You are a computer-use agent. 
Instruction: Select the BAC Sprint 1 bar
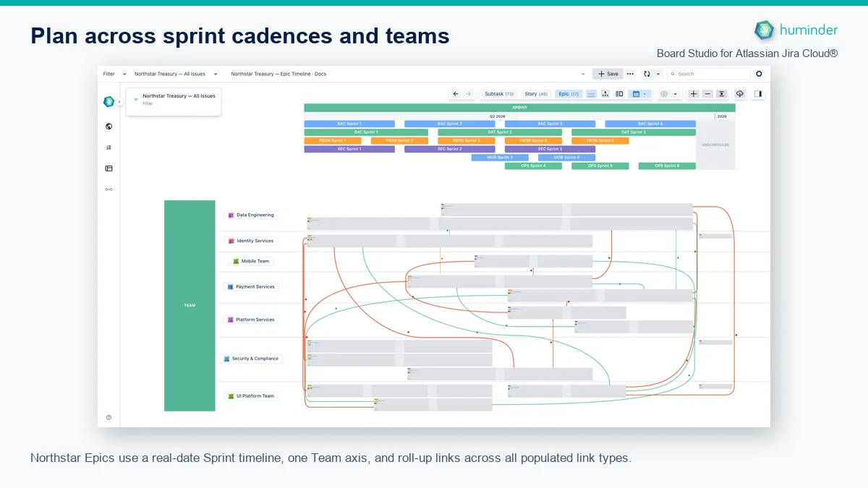pos(349,124)
